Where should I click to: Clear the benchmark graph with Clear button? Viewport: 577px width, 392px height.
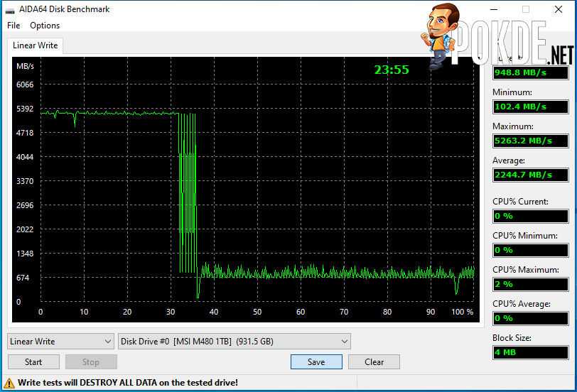point(374,362)
